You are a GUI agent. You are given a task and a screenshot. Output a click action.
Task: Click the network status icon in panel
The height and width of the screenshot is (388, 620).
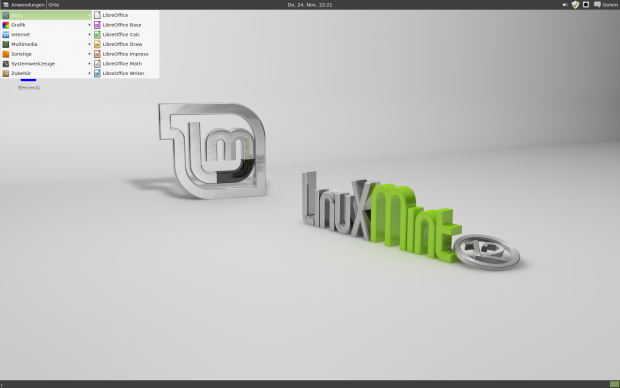pos(586,5)
